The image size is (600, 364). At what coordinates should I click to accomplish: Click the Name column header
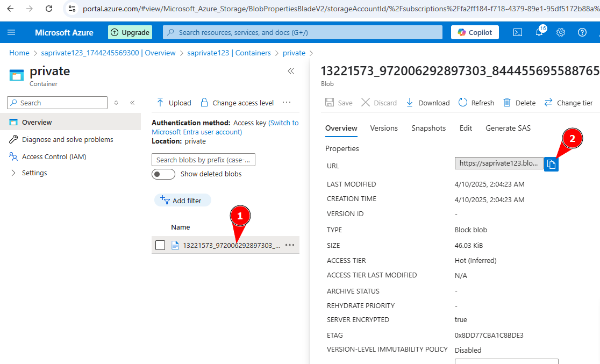pos(180,227)
